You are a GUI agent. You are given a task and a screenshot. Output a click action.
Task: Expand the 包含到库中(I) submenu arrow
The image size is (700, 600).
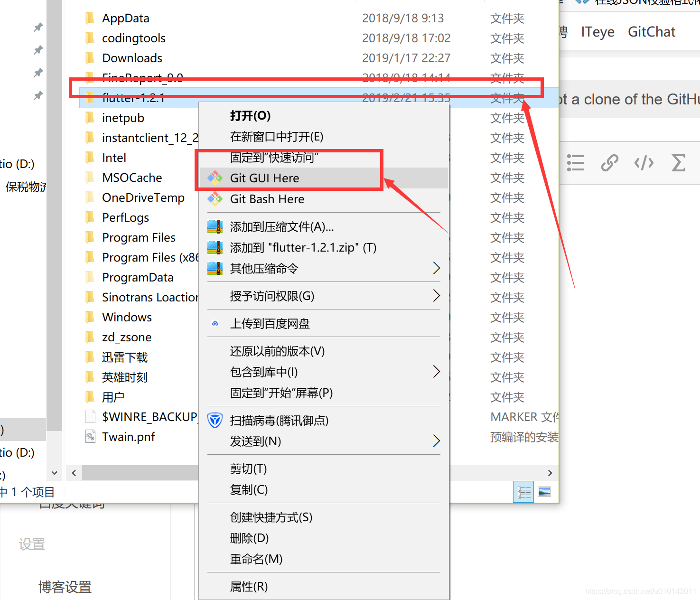click(x=437, y=372)
